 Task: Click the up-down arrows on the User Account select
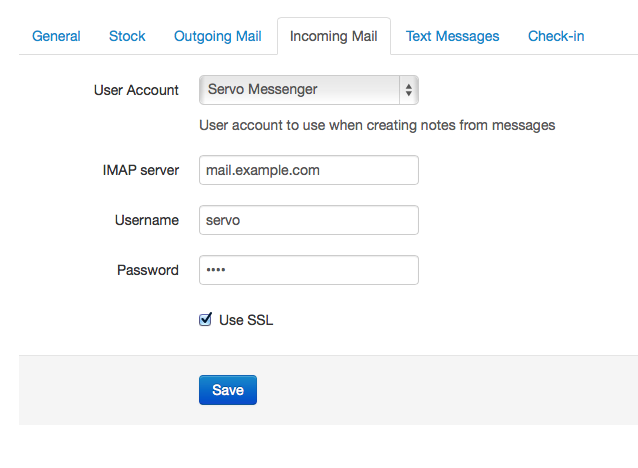[x=409, y=90]
